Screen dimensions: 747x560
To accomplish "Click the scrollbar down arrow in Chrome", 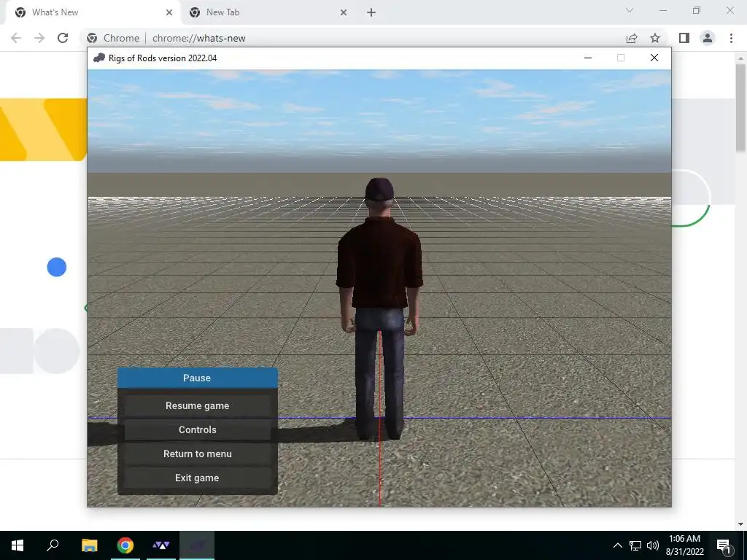I will [x=741, y=524].
